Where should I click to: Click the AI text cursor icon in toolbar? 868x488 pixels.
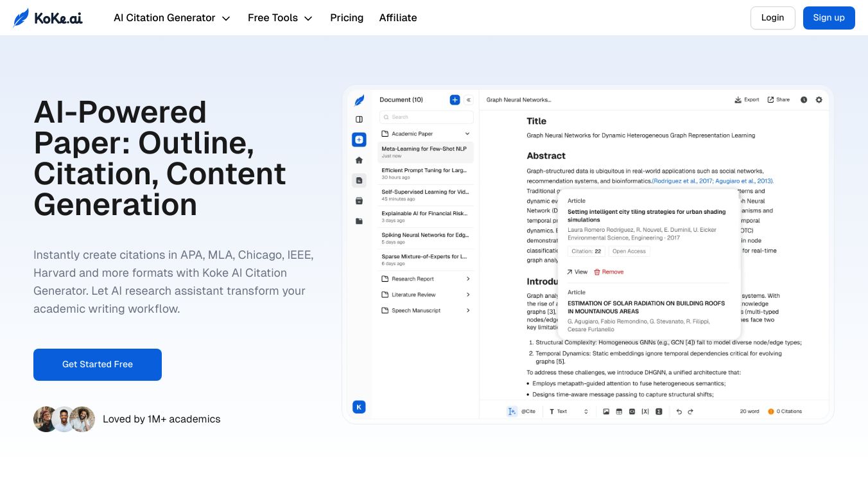(512, 412)
